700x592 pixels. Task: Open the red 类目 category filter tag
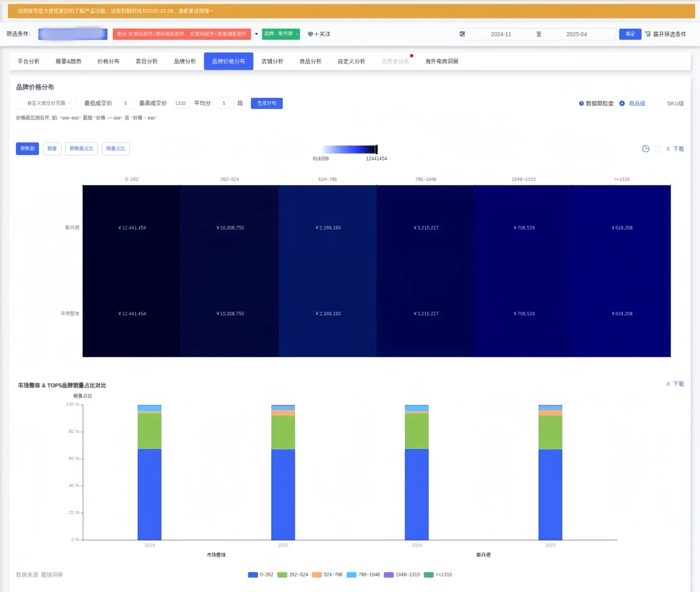(182, 34)
